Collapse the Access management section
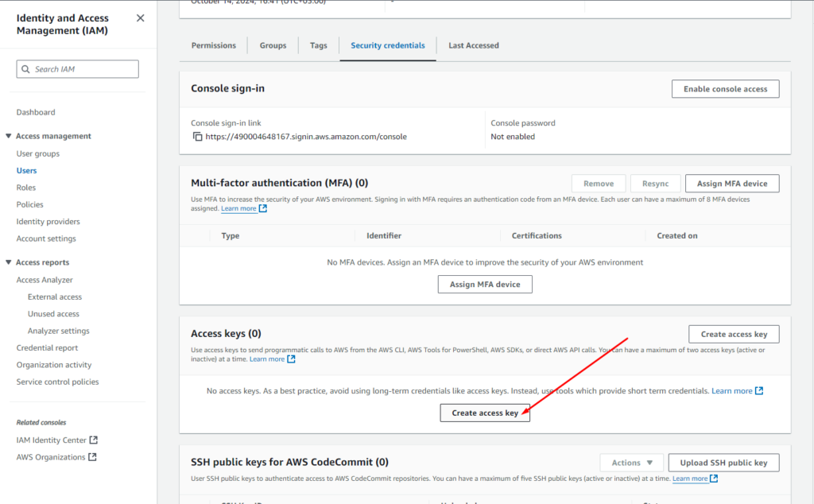The image size is (814, 504). click(9, 136)
